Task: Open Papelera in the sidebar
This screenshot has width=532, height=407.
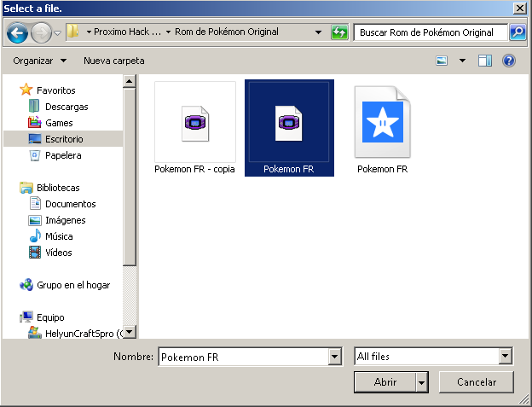Action: coord(62,155)
